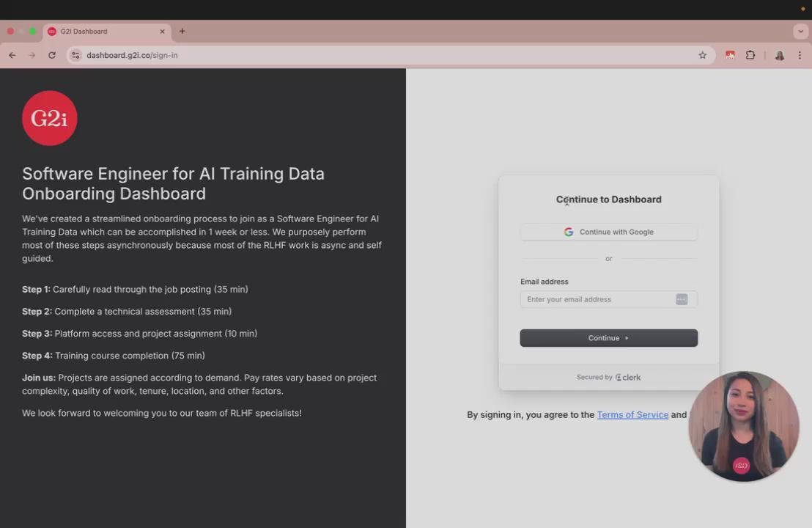Open Chrome three-dot menu
Viewport: 812px width, 528px height.
800,55
